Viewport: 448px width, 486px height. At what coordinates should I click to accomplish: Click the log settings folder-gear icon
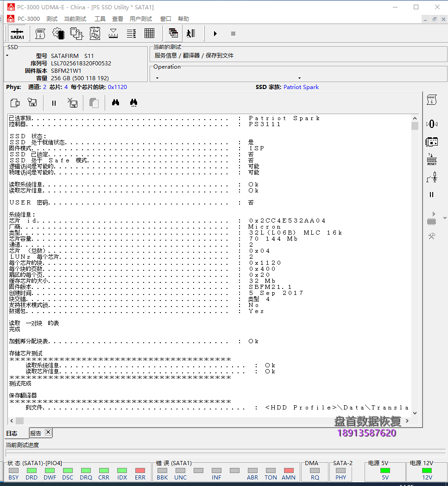15,103
